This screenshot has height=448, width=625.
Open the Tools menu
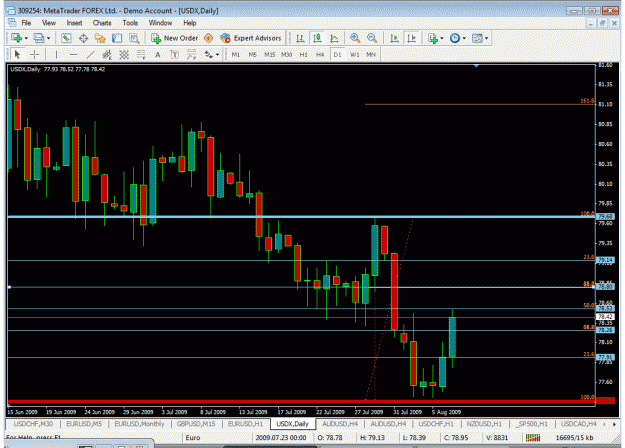[x=130, y=23]
